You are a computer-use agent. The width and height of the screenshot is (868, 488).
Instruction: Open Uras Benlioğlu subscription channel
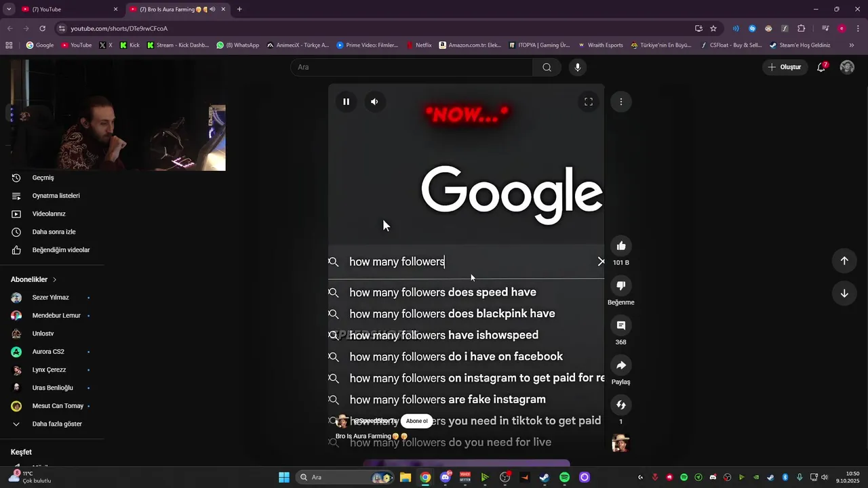[52, 388]
